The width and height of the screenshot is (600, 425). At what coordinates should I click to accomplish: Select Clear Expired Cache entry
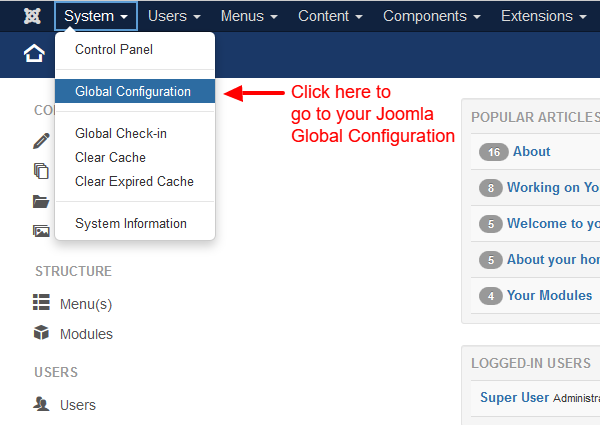135,181
